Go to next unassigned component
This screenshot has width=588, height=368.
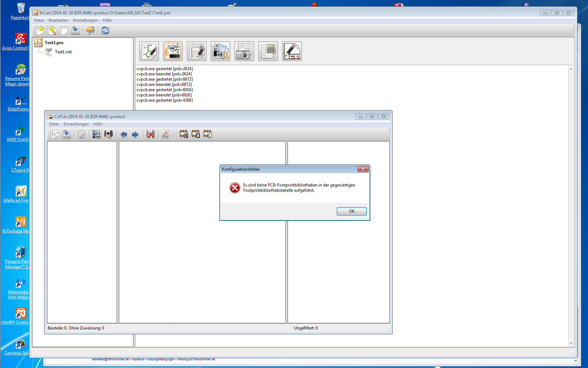(135, 134)
